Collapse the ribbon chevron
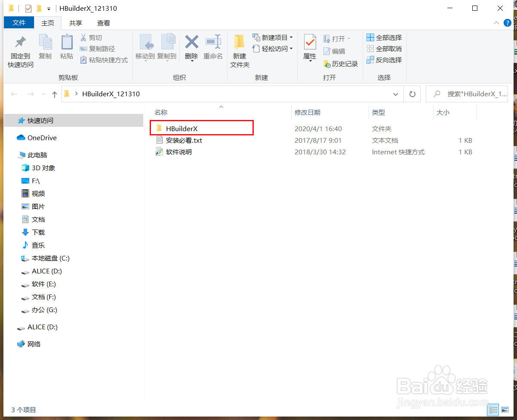 [x=496, y=23]
